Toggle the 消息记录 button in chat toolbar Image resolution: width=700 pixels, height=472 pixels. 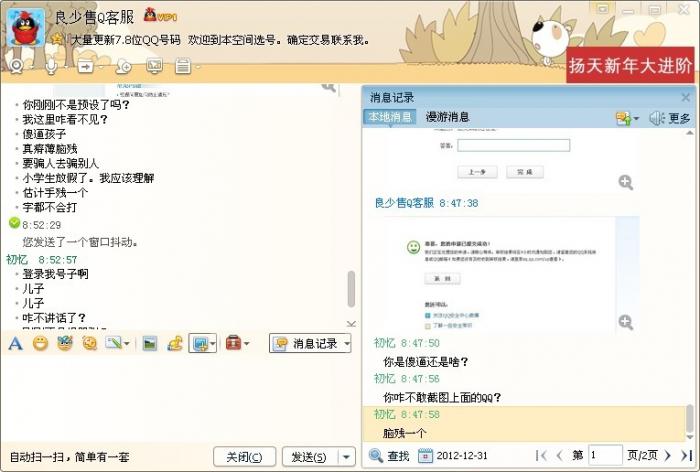pyautogui.click(x=306, y=343)
